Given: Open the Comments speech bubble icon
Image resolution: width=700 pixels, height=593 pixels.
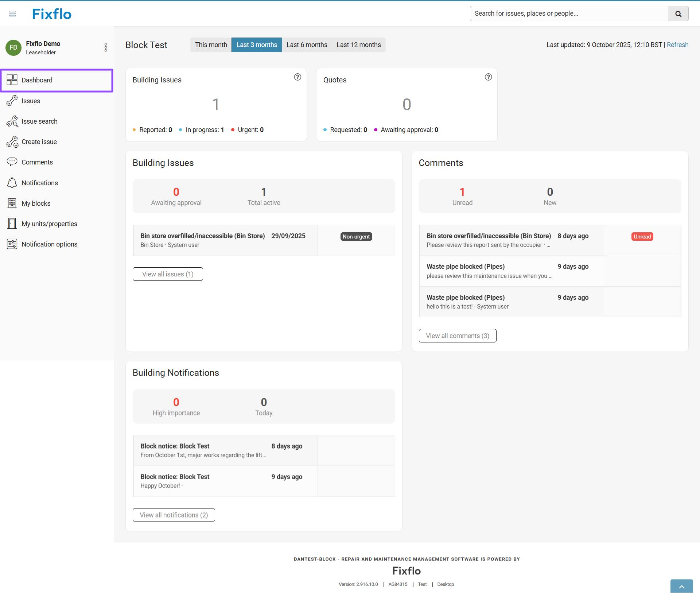Looking at the screenshot, I should (12, 162).
